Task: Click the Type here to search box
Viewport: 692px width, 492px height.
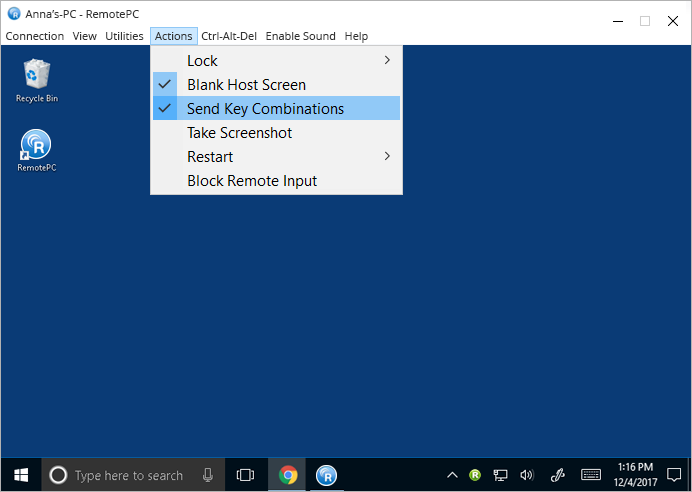Action: [133, 475]
